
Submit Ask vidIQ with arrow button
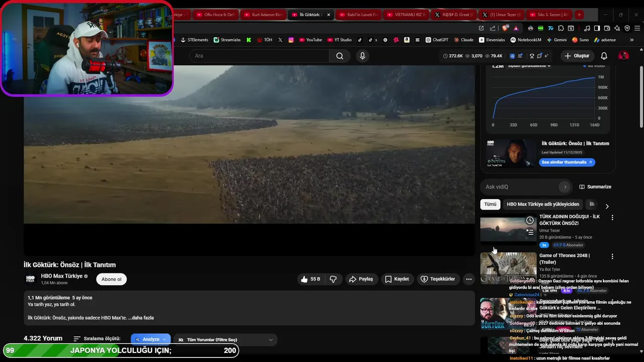click(565, 187)
